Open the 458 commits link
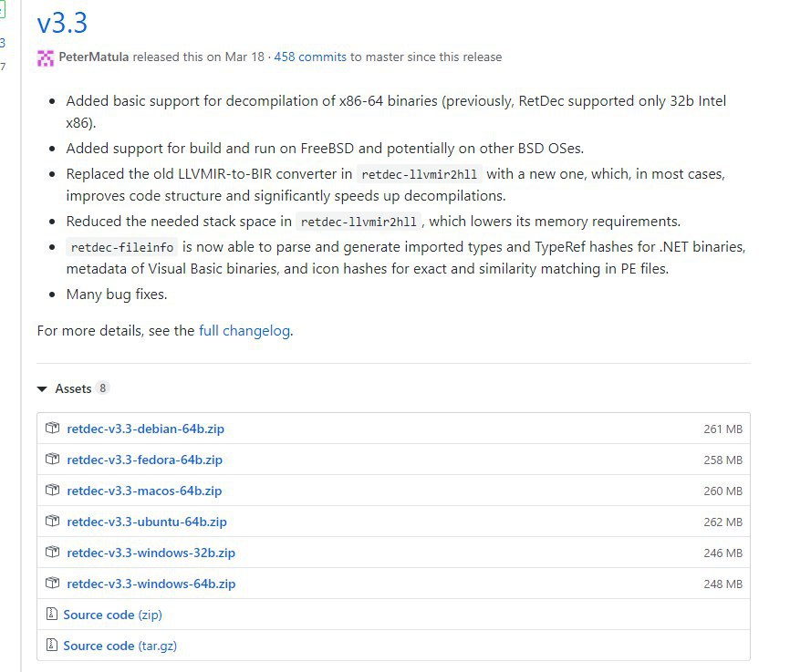The height and width of the screenshot is (672, 811). [x=310, y=57]
